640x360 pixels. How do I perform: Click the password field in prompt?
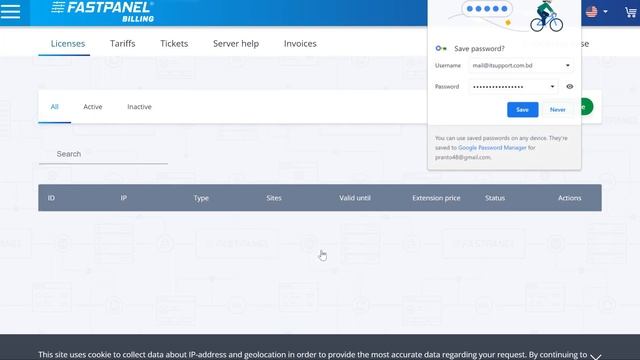tap(513, 87)
